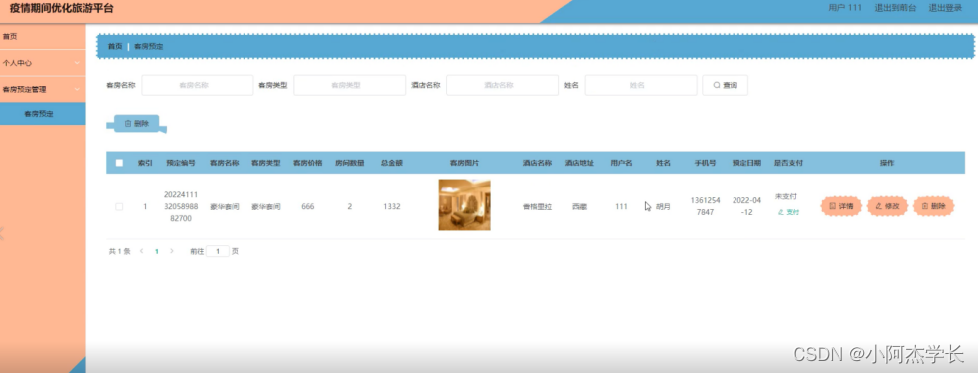Tick the checkbox for booking row 1
Screen dimensions: 980x373
[x=119, y=206]
